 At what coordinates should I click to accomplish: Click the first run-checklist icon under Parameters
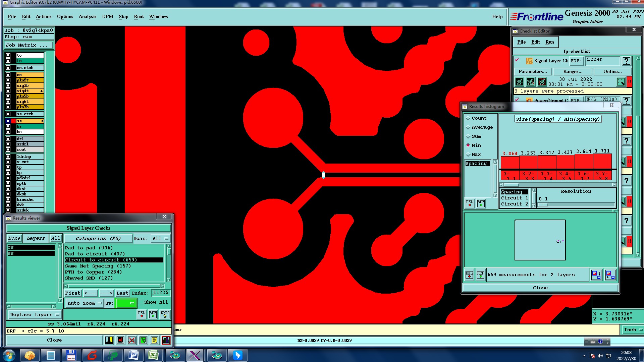pyautogui.click(x=519, y=82)
